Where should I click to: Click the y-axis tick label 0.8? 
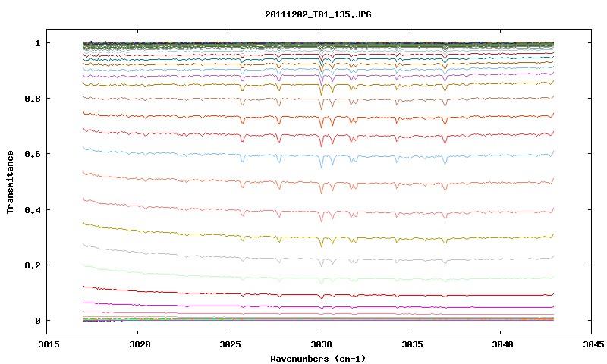(33, 99)
